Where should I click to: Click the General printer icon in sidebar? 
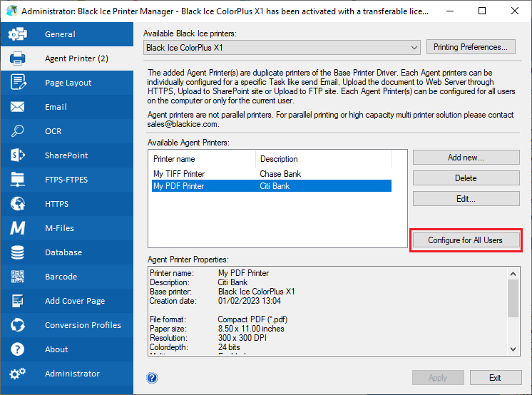pyautogui.click(x=18, y=34)
